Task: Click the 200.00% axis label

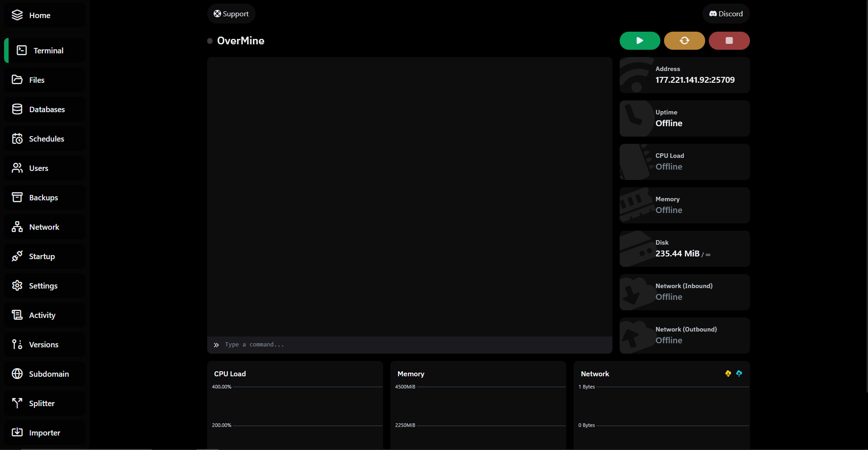Action: click(222, 425)
